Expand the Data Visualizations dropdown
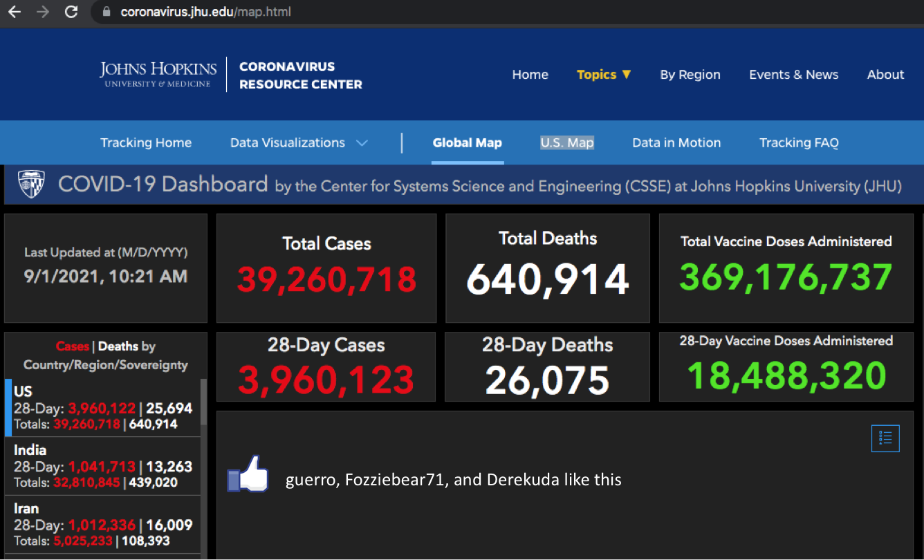The height and width of the screenshot is (560, 924). (299, 143)
